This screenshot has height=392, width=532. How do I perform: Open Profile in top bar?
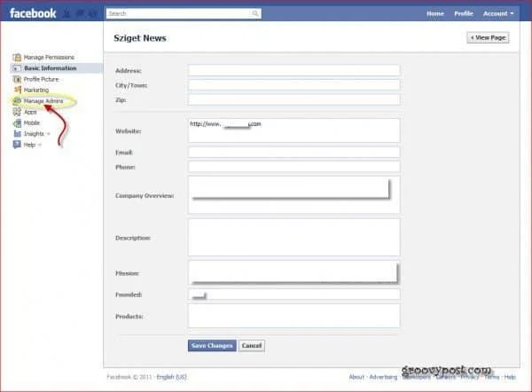coord(464,13)
